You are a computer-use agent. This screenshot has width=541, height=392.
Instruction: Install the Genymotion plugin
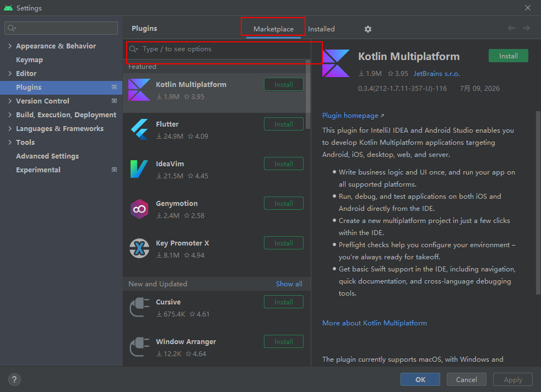(284, 203)
